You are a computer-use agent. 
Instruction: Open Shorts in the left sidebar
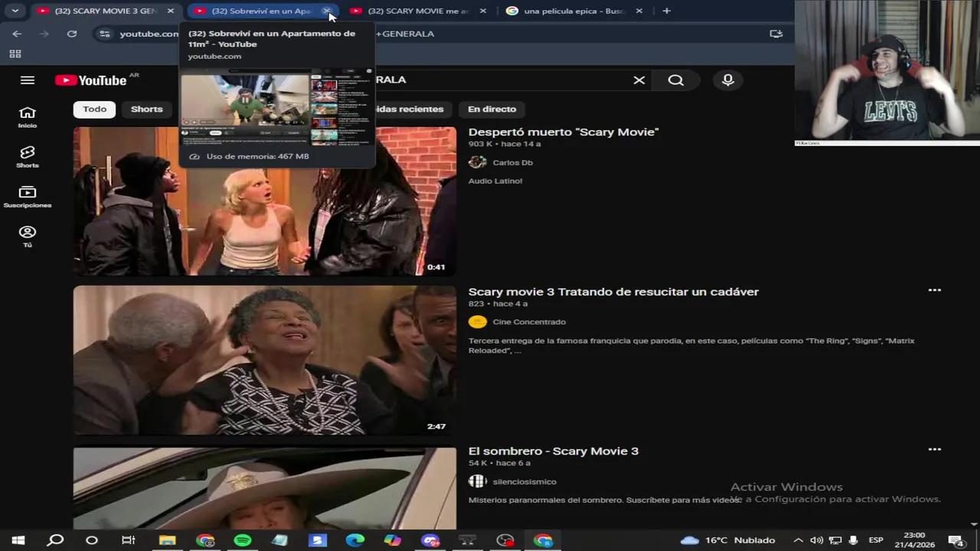pos(28,157)
